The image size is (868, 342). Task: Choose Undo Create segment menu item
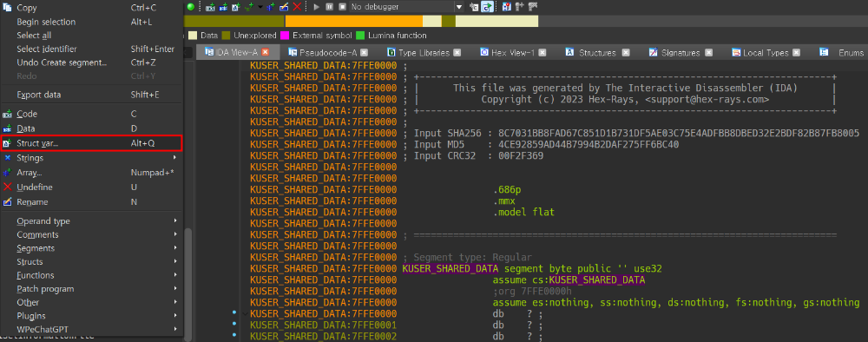[x=91, y=62]
